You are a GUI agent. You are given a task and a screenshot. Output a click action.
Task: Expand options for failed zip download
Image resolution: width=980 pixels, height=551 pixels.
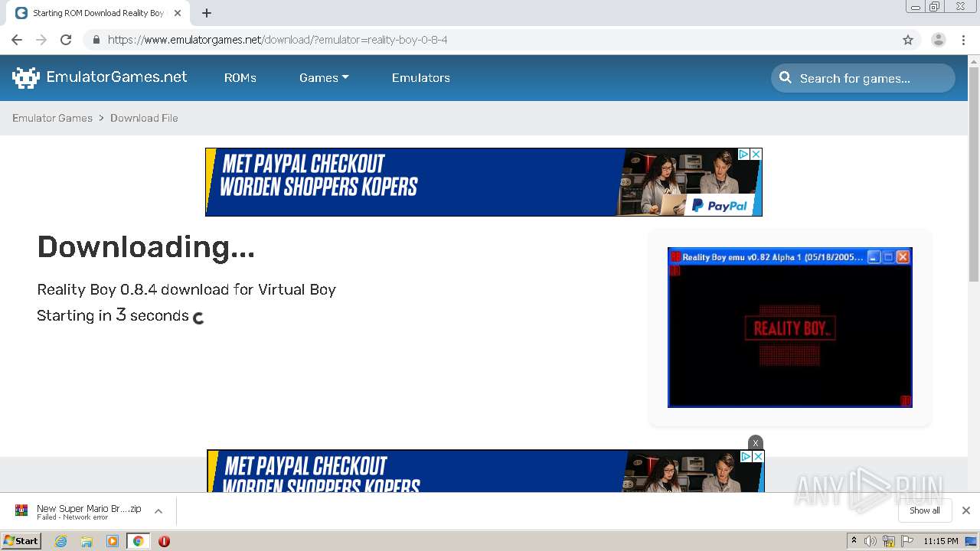(x=158, y=511)
